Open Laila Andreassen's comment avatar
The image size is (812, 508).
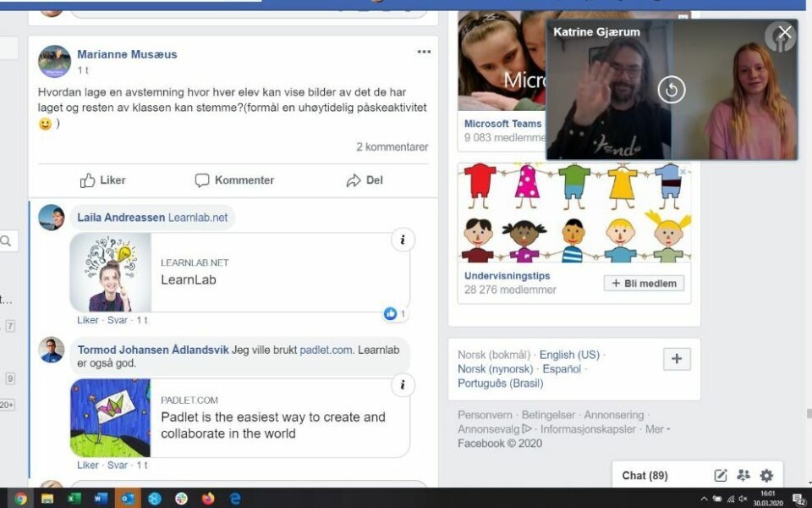click(52, 218)
